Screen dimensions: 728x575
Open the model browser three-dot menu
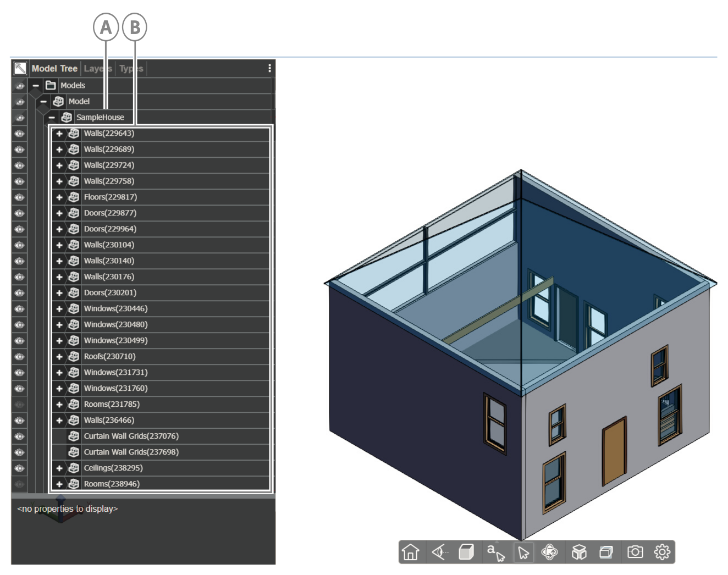pos(269,68)
